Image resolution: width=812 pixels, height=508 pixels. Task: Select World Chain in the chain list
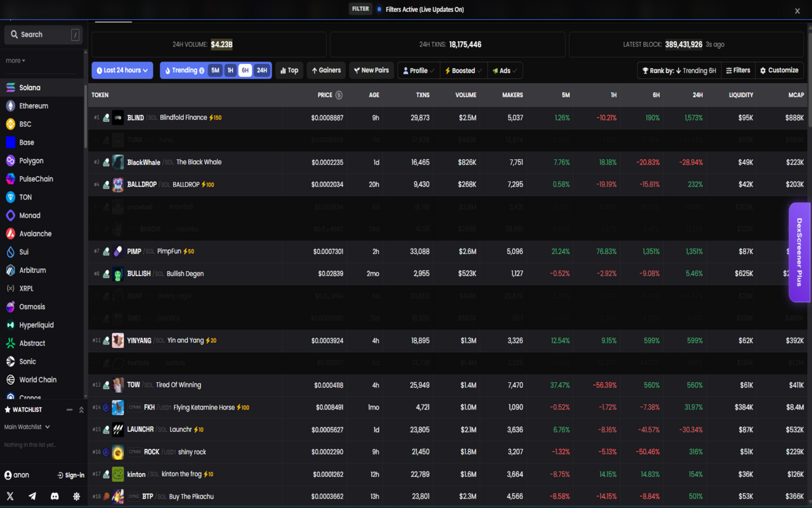42,380
